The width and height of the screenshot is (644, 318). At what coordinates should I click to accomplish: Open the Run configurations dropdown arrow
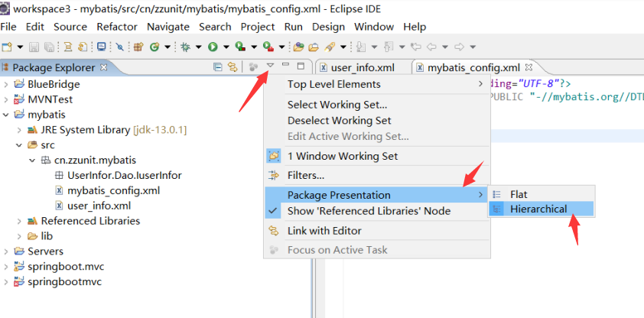[226, 47]
